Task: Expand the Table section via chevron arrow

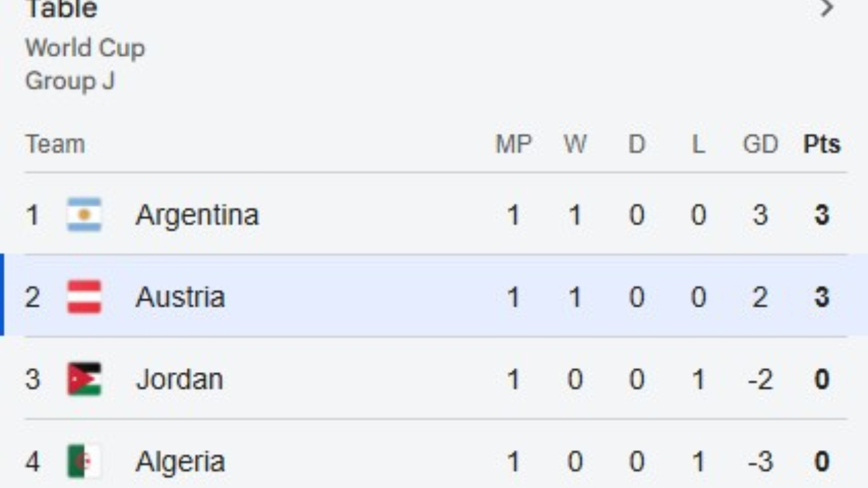Action: [x=827, y=8]
